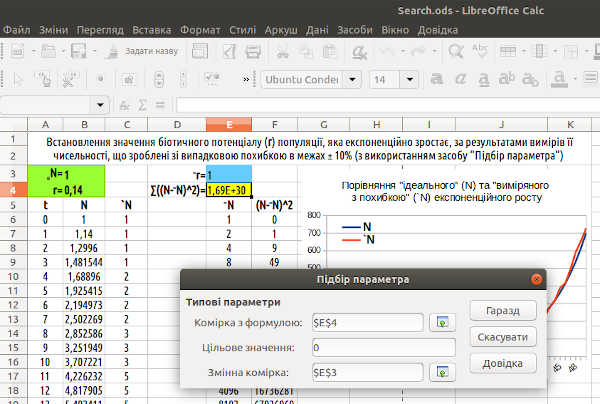This screenshot has height=404, width=600.
Task: Click the Undo arrow icon
Action: pyautogui.click(x=388, y=51)
